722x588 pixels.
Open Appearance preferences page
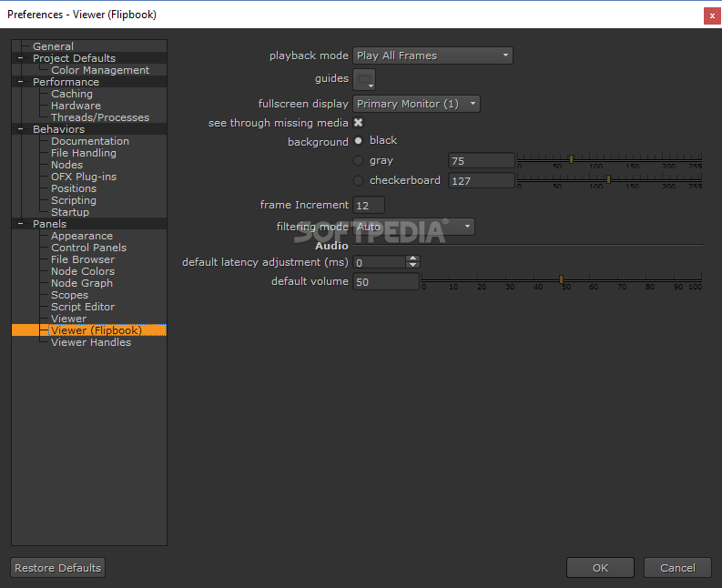coord(82,236)
